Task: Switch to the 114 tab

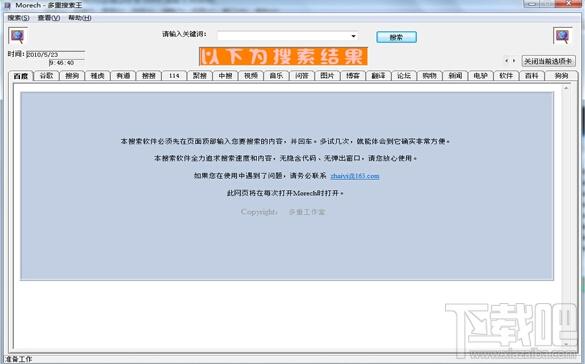Action: pos(174,76)
